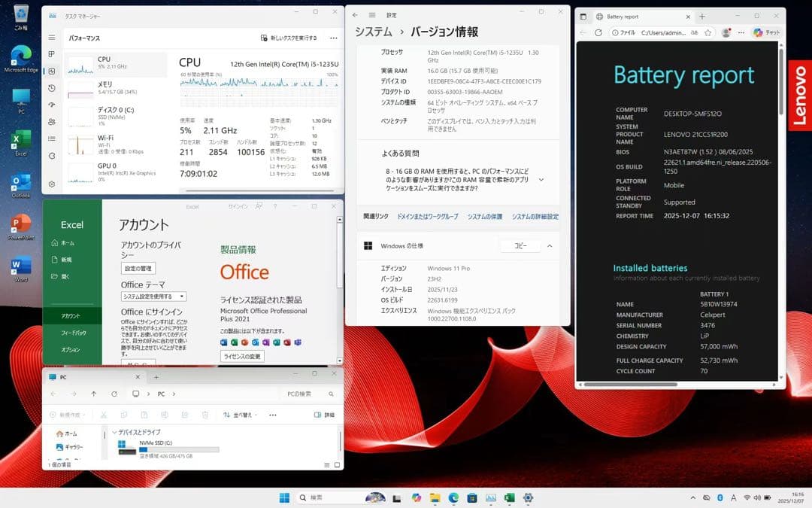The image size is (812, 508).
Task: Toggle the details pane with 詳細 button
Action: (x=327, y=415)
